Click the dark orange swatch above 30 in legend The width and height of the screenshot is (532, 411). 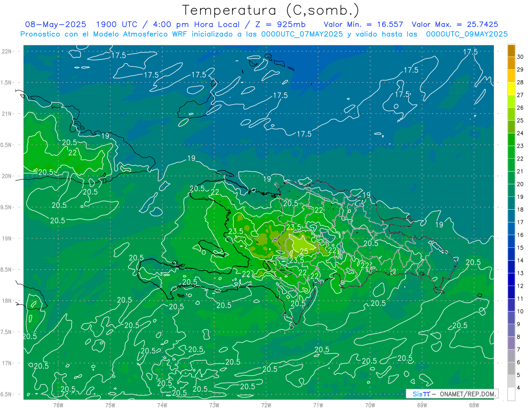point(511,51)
